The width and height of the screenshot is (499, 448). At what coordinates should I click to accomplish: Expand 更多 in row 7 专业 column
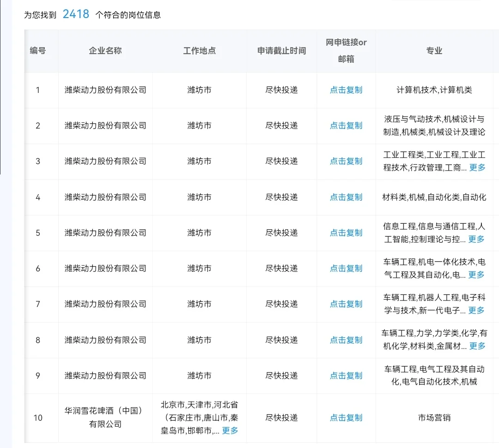[x=476, y=310]
